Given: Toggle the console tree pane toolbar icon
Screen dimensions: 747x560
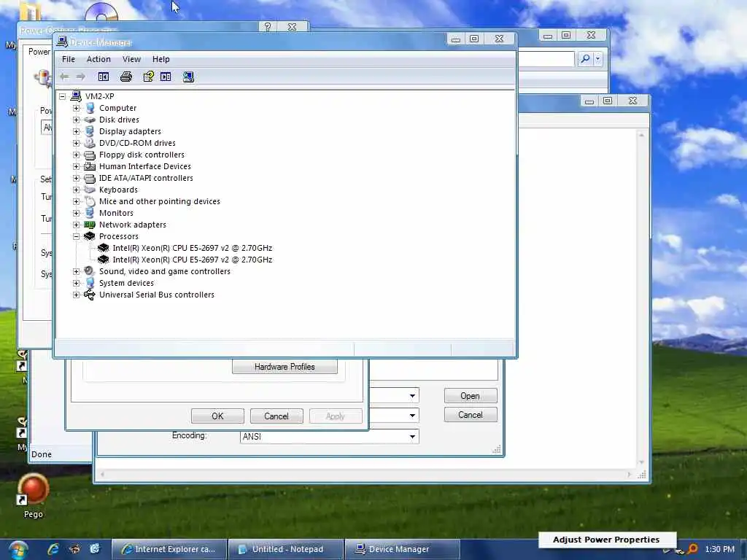Looking at the screenshot, I should (x=104, y=77).
